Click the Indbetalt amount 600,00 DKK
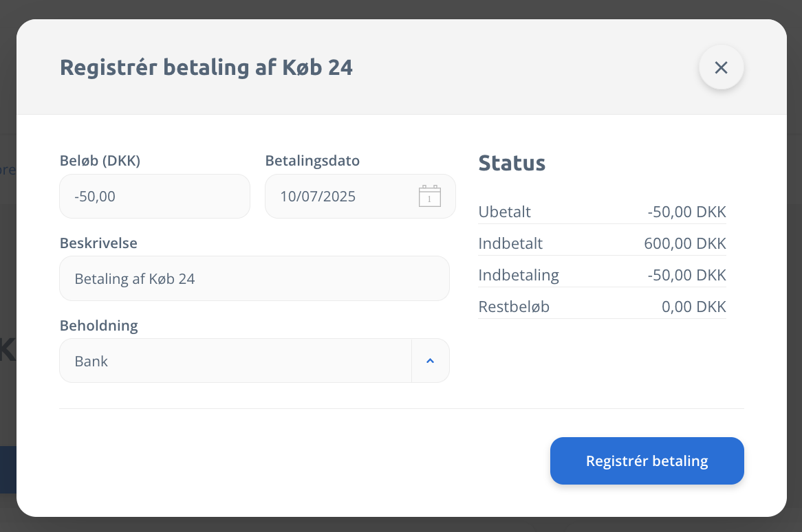 point(685,243)
